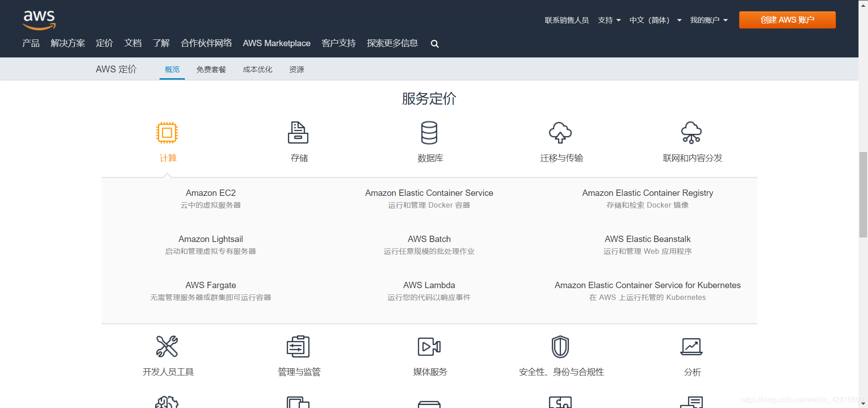Screen dimensions: 868x408
Task: Switch to the 成本优化 tab
Action: (x=258, y=69)
